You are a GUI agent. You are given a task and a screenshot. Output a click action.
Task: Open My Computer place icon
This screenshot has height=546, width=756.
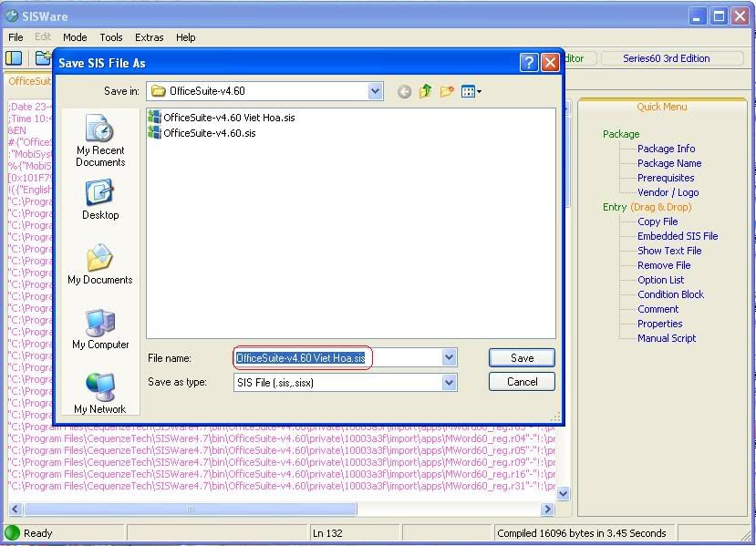click(100, 329)
